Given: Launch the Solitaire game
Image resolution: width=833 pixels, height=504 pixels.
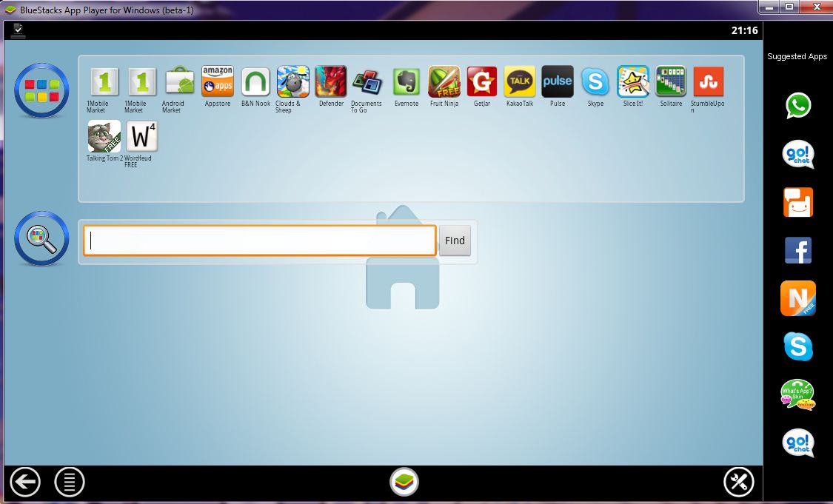Looking at the screenshot, I should [x=671, y=82].
